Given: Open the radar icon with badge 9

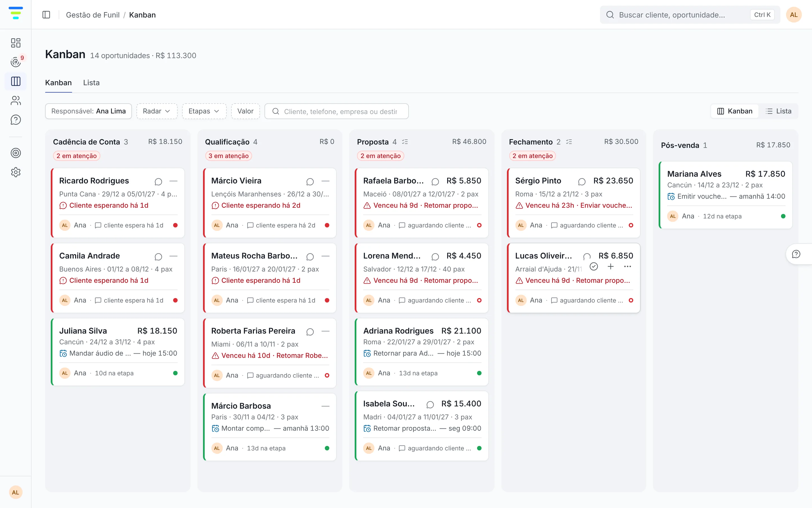Looking at the screenshot, I should coord(16,62).
